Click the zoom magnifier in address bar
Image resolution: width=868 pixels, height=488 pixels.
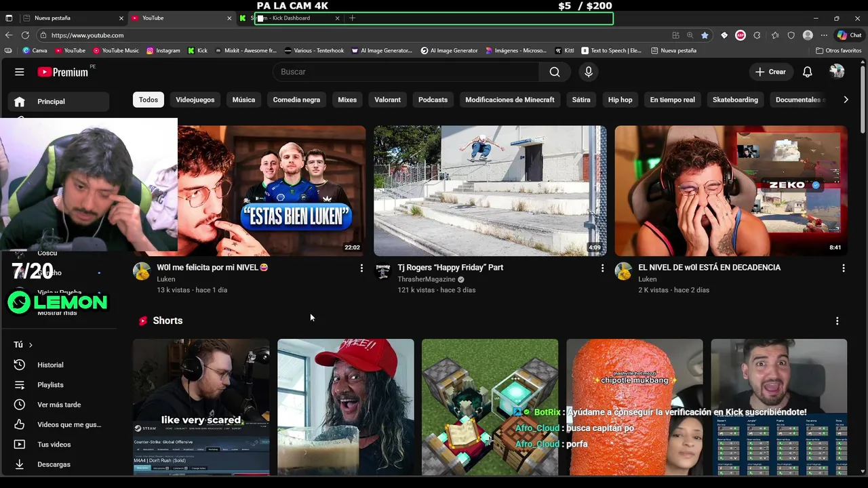(690, 35)
